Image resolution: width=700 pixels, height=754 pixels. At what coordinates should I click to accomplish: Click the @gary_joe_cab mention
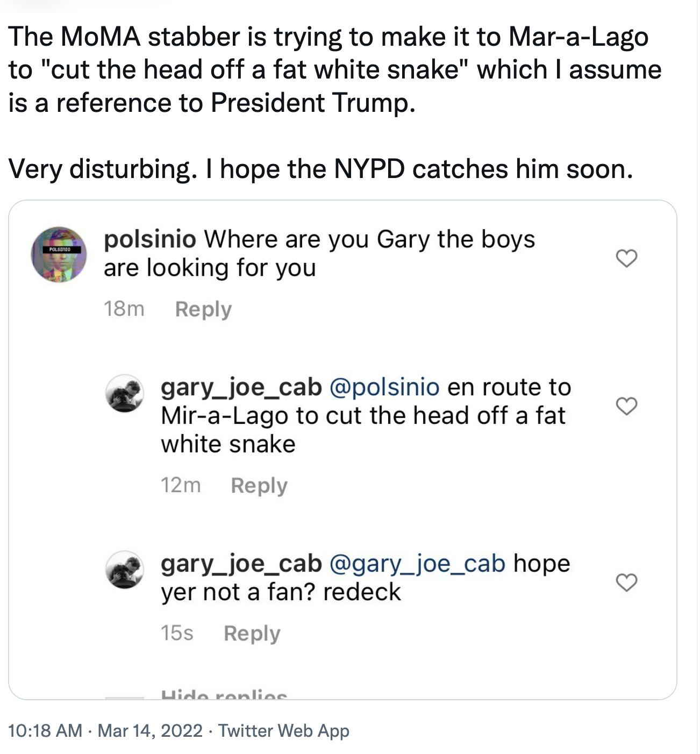(x=417, y=564)
